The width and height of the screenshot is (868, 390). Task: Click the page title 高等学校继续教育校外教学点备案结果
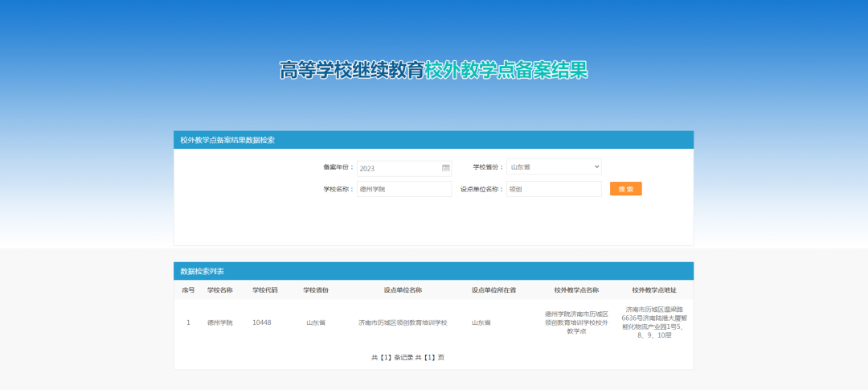click(x=433, y=70)
